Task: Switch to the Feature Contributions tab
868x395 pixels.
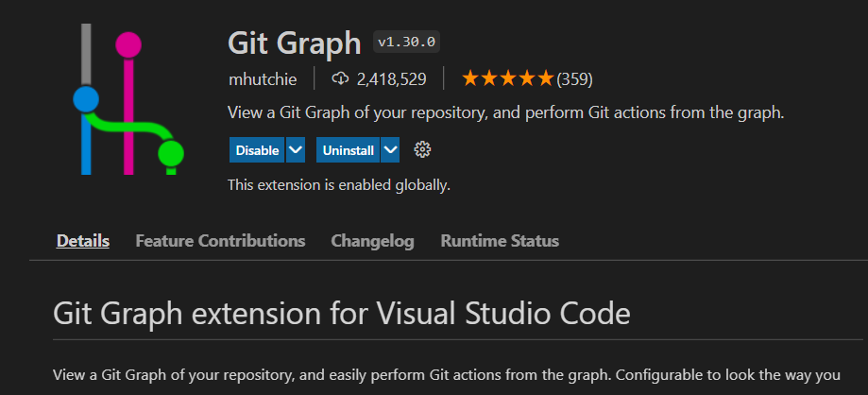Action: (x=220, y=241)
